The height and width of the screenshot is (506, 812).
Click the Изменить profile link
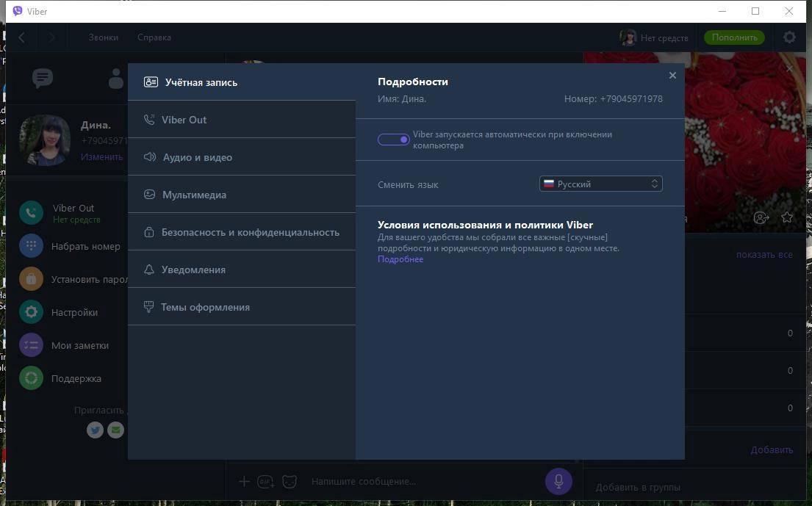pos(101,156)
